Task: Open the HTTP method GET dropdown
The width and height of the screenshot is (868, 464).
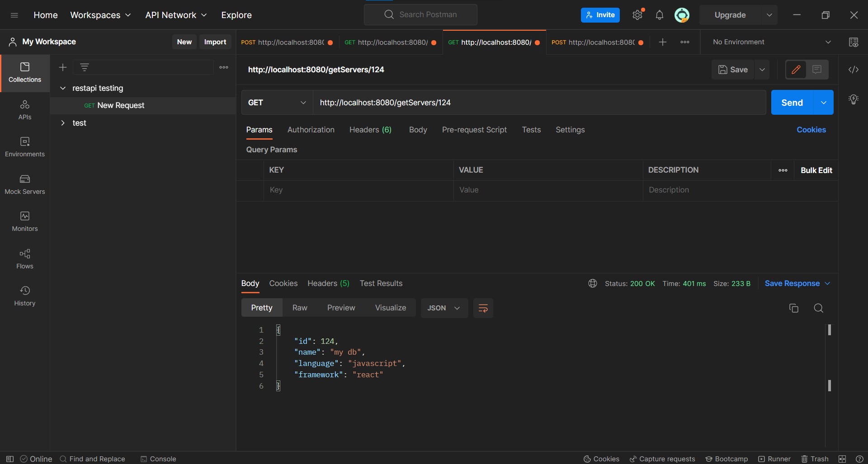Action: 277,103
